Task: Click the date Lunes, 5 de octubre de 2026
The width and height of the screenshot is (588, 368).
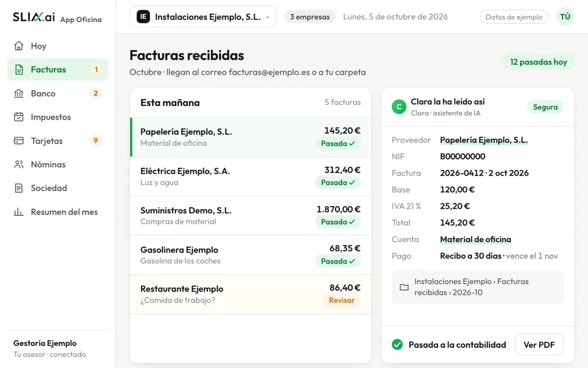Action: (396, 17)
